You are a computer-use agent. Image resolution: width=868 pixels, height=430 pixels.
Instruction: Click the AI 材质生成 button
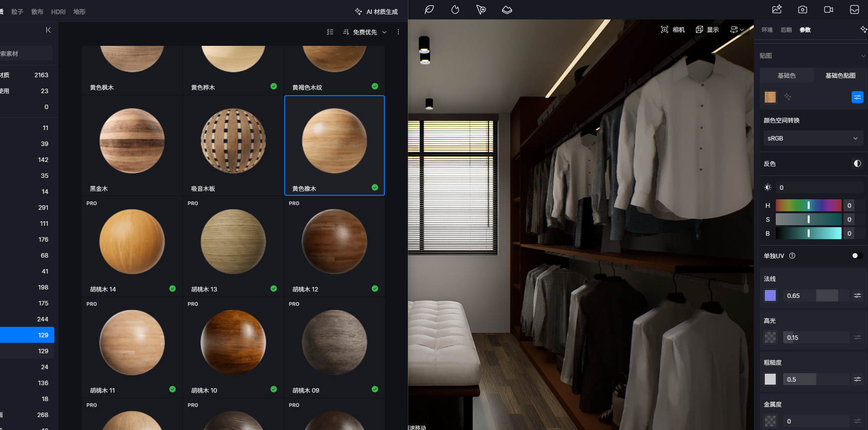click(376, 11)
